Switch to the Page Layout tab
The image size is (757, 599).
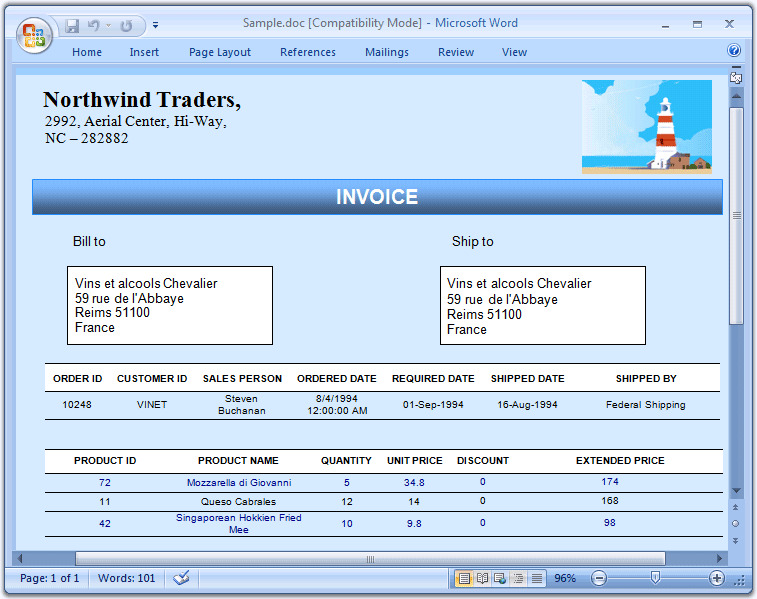220,52
